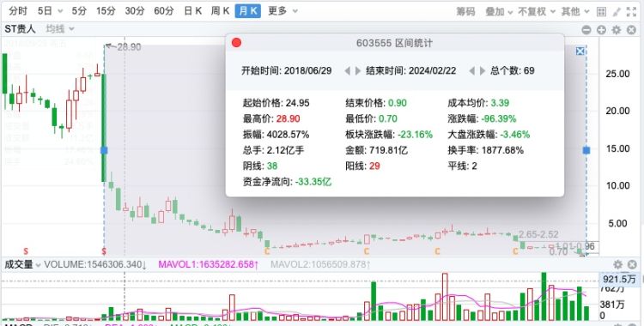Switch to the 周K tab
The image size is (644, 326).
pos(220,11)
